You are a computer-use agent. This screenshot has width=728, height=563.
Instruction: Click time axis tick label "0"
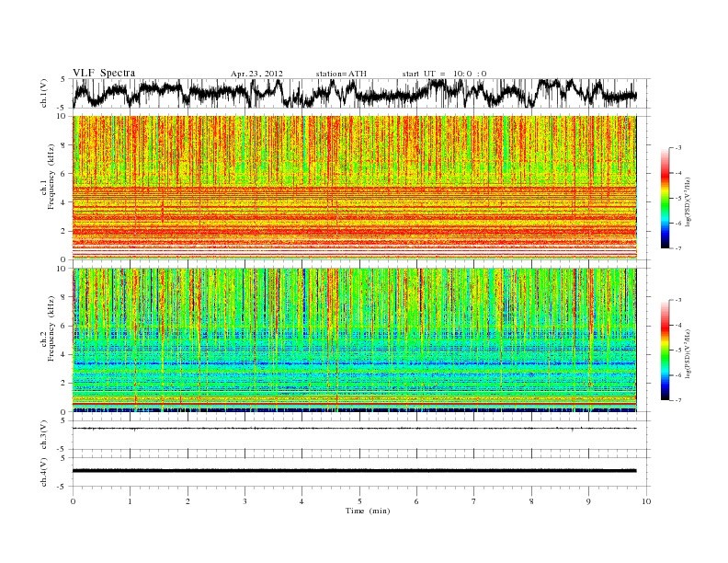[73, 501]
